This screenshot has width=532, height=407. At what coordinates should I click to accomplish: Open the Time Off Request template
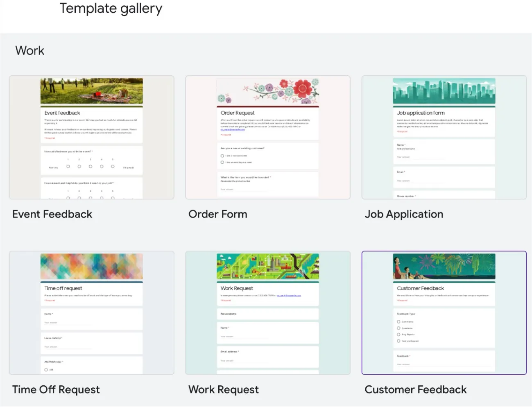[91, 312]
